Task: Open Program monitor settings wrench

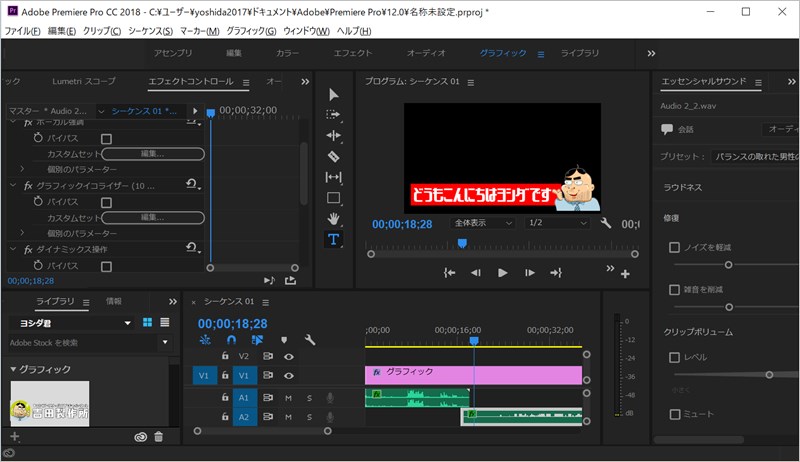Action: point(606,223)
